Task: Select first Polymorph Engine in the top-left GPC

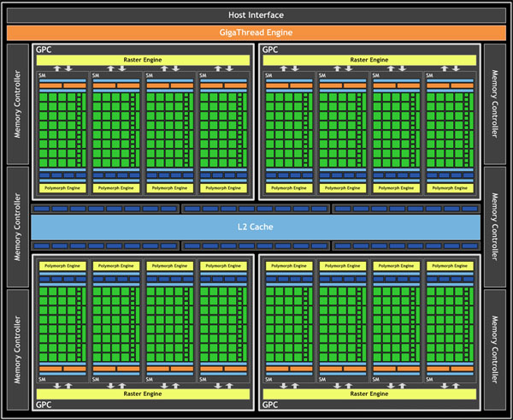Action: point(62,187)
